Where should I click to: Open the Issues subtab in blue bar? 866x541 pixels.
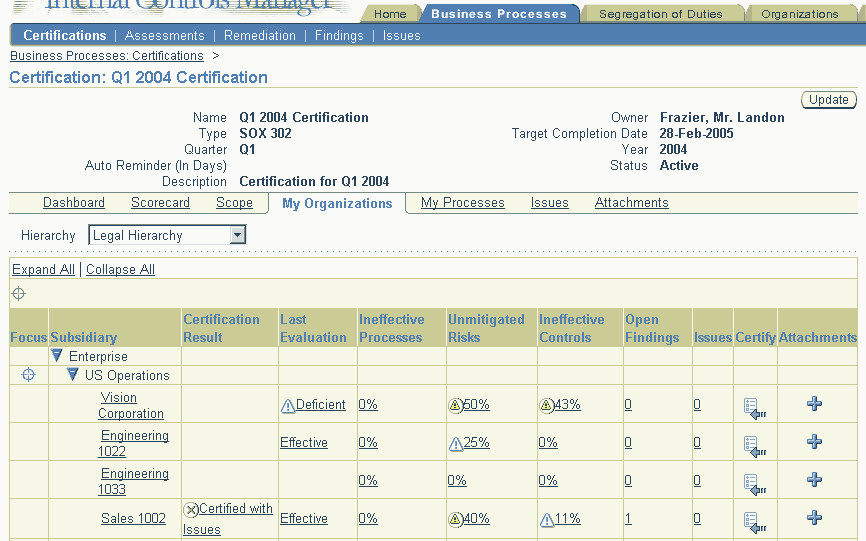pos(402,35)
